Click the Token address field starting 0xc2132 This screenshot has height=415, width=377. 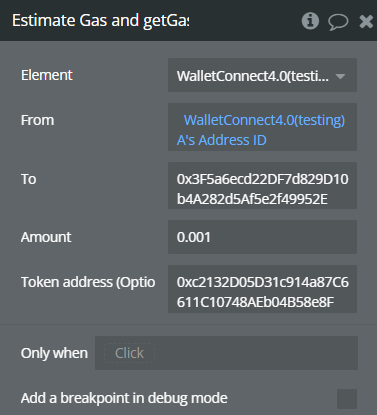tap(262, 289)
